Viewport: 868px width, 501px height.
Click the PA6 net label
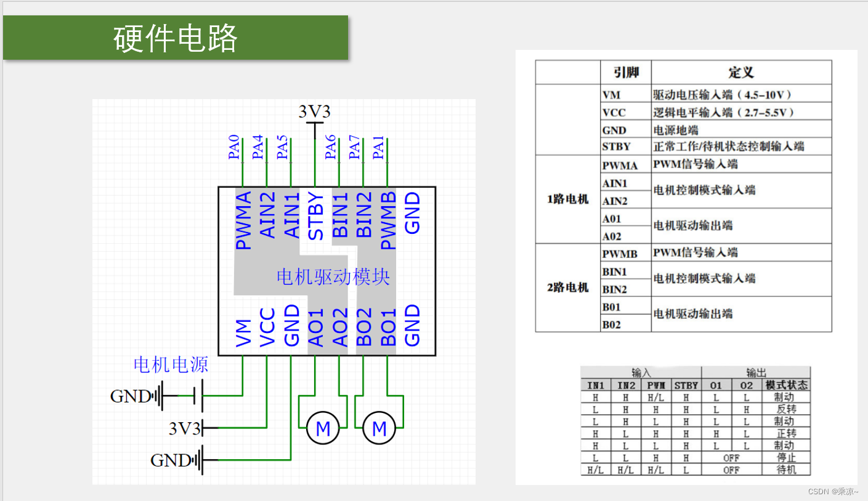pos(331,147)
